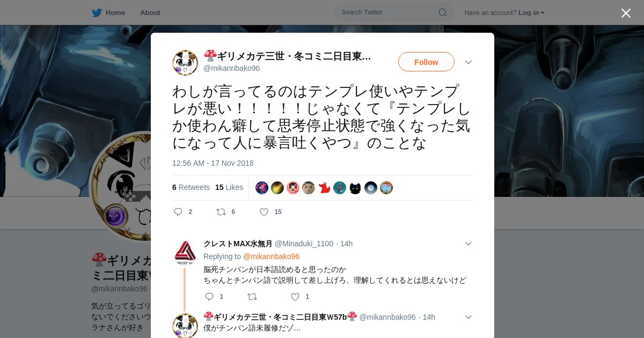Expand options chevron on Minaduki_1100 reply

click(469, 244)
